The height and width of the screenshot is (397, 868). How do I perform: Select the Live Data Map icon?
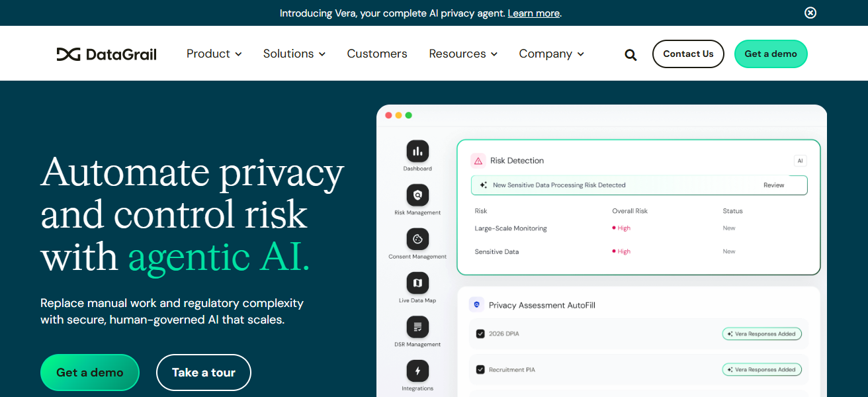click(x=417, y=283)
